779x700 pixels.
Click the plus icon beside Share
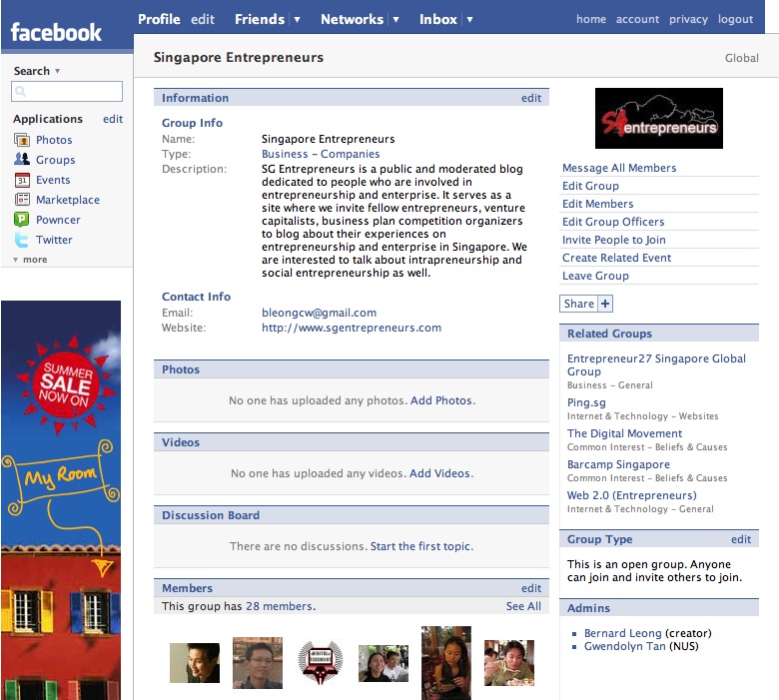click(605, 304)
